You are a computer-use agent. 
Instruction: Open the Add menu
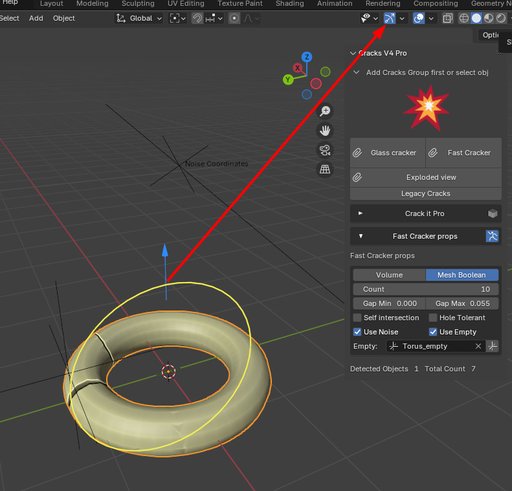36,18
